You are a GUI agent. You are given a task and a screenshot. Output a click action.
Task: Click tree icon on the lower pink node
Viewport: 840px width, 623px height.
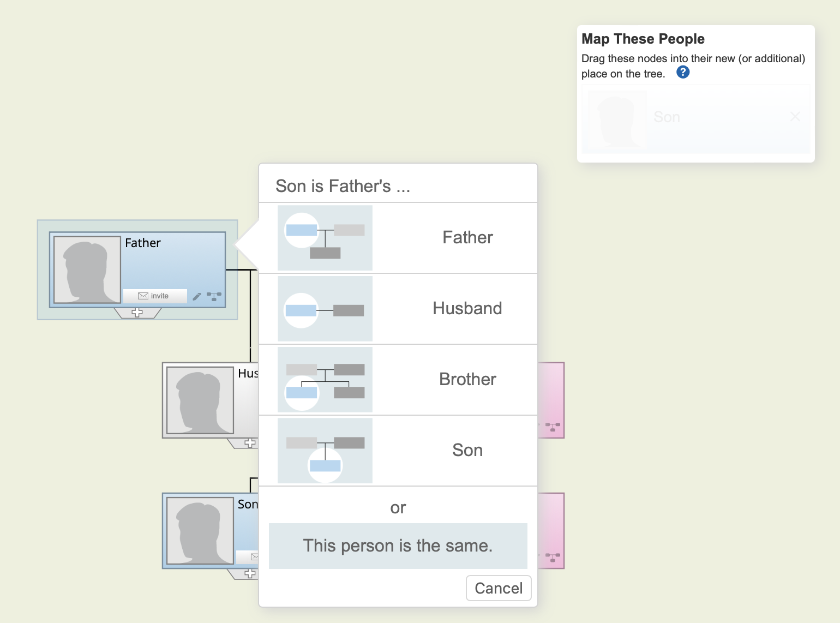click(x=553, y=558)
